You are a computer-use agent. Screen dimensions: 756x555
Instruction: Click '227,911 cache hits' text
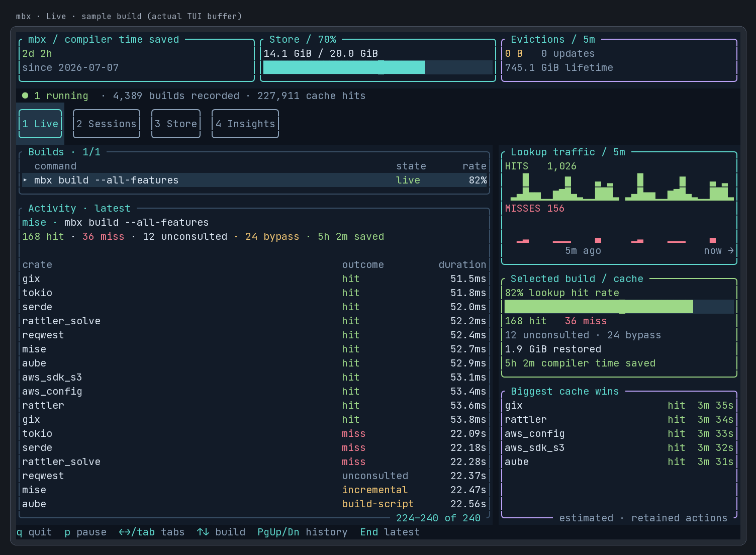(x=312, y=96)
